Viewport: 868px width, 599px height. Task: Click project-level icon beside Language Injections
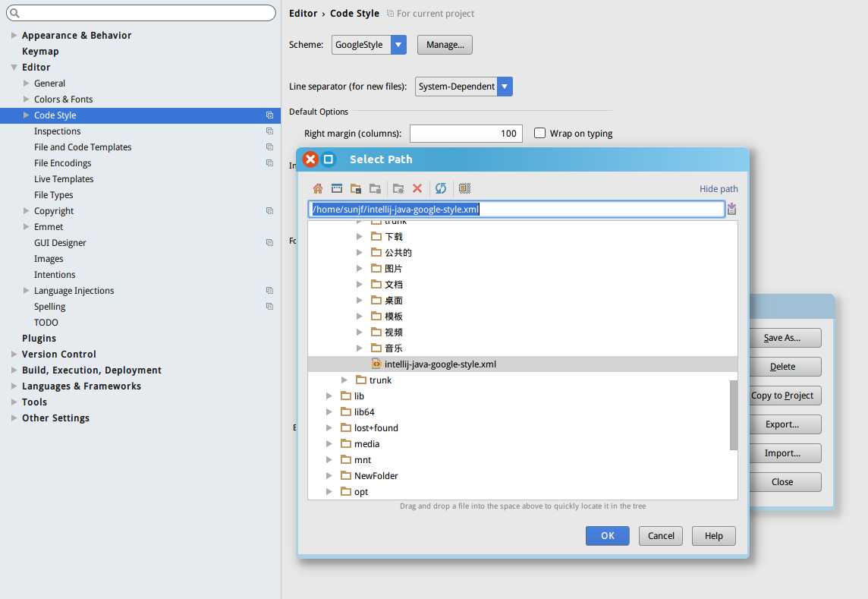[x=269, y=290]
